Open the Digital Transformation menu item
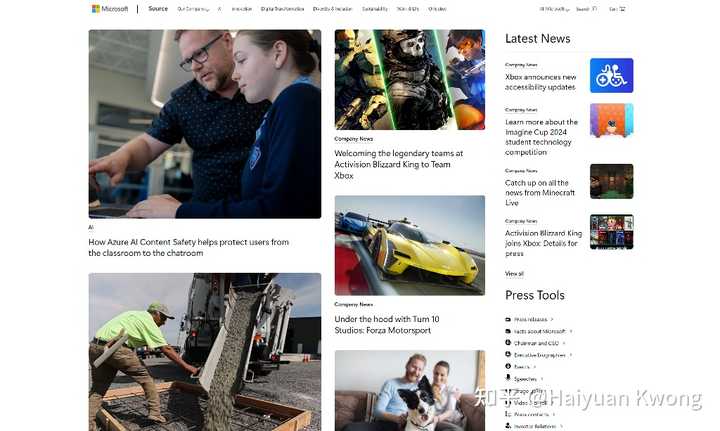This screenshot has width=720, height=431. 282,9
